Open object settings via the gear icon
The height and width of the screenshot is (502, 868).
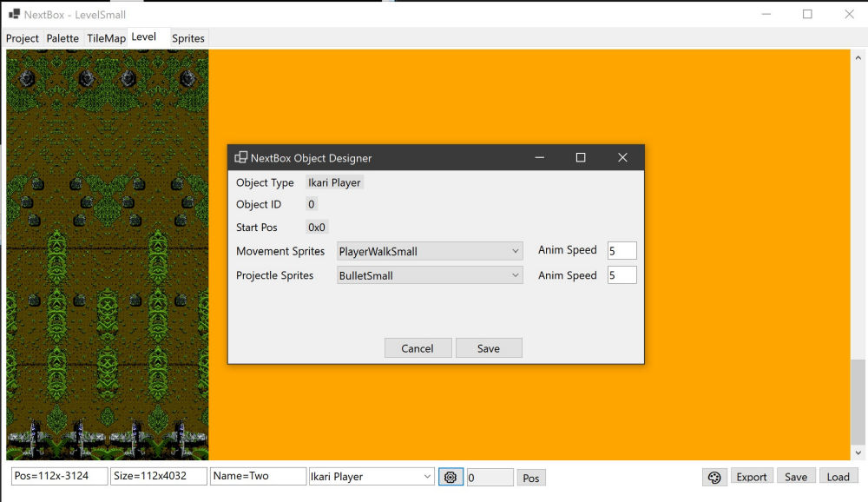[x=450, y=477]
